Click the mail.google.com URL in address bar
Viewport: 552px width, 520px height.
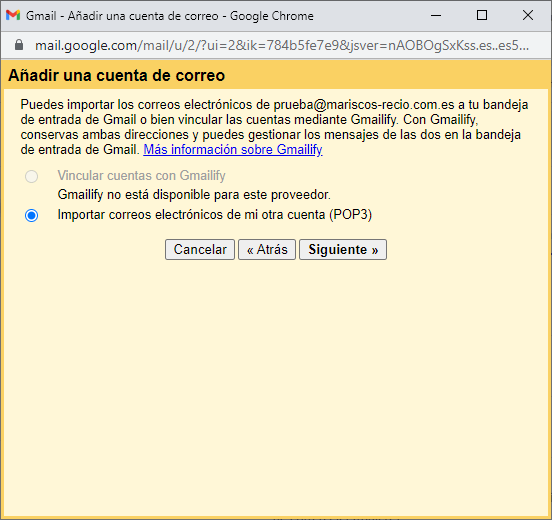pos(282,45)
